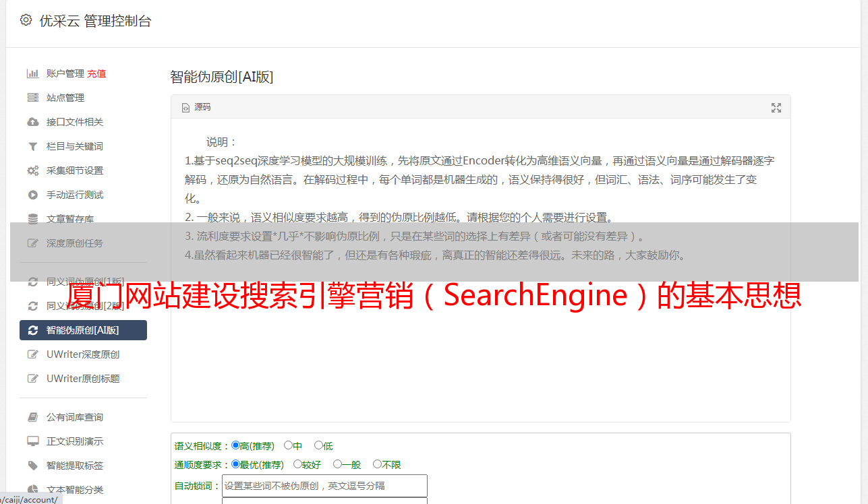Click the monitor icon for 正文识别演示
Screen dimensions: 868x504
pos(32,441)
